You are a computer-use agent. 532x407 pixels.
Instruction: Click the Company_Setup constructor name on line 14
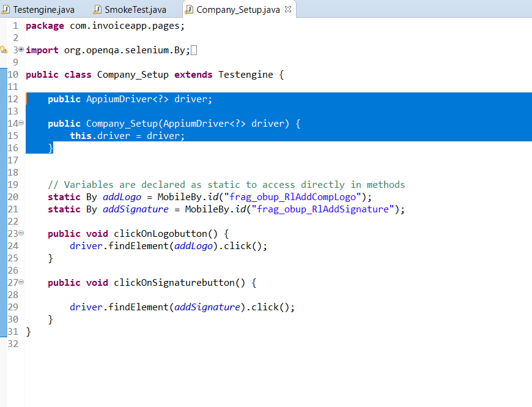pos(122,124)
